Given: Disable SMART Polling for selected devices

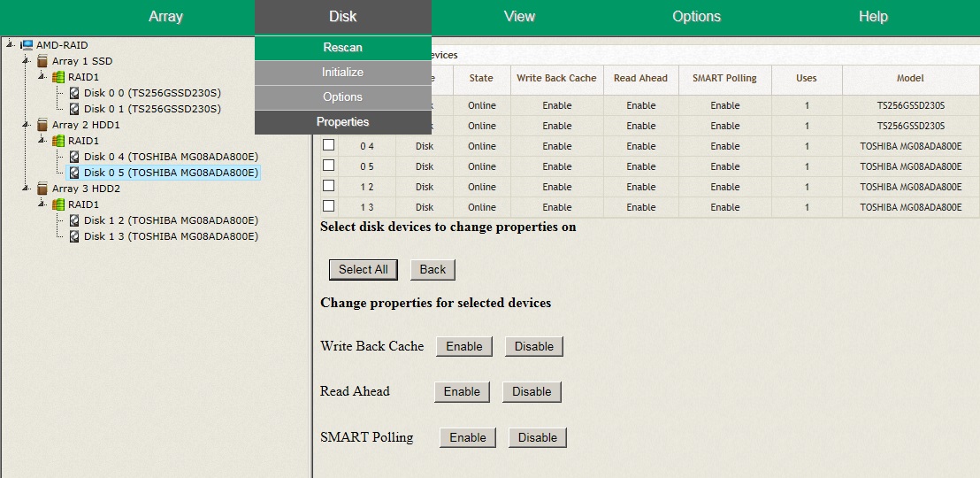Looking at the screenshot, I should (537, 437).
